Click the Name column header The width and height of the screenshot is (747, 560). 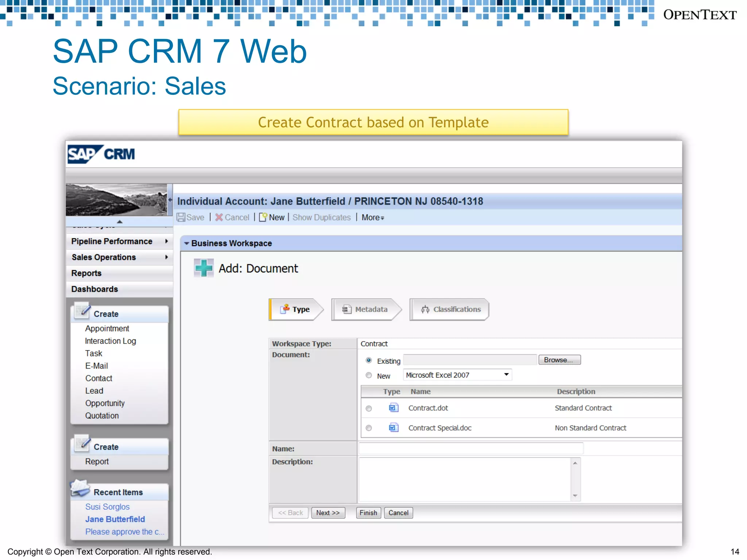click(x=421, y=392)
